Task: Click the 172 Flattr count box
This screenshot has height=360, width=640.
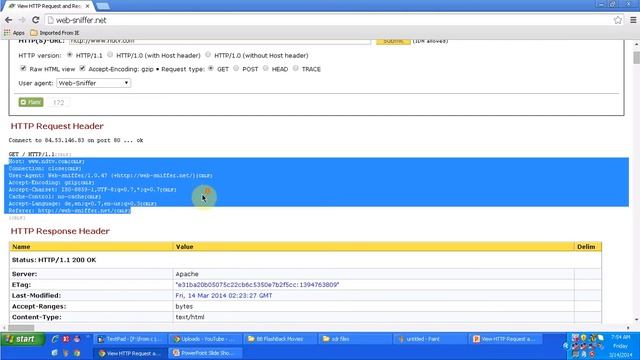Action: click(x=58, y=102)
